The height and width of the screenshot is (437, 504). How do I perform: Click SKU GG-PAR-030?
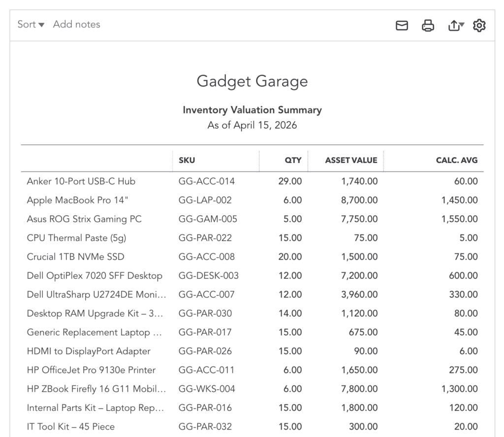[x=205, y=313]
